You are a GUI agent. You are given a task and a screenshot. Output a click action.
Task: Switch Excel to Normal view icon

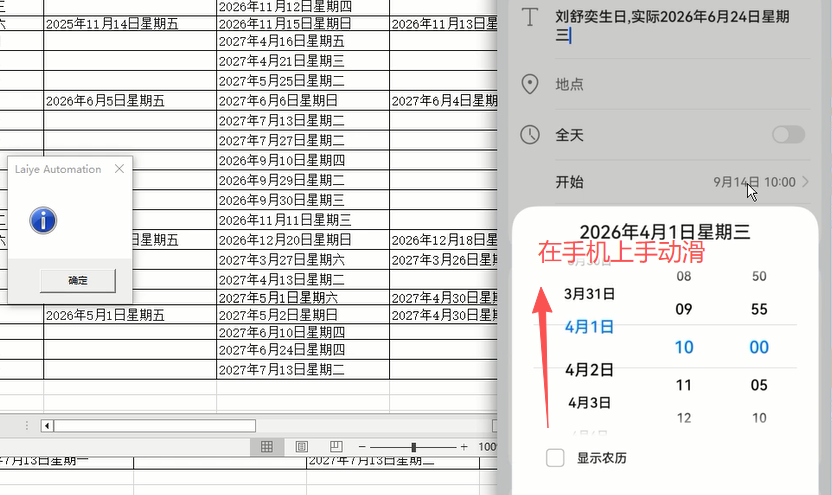pos(267,447)
